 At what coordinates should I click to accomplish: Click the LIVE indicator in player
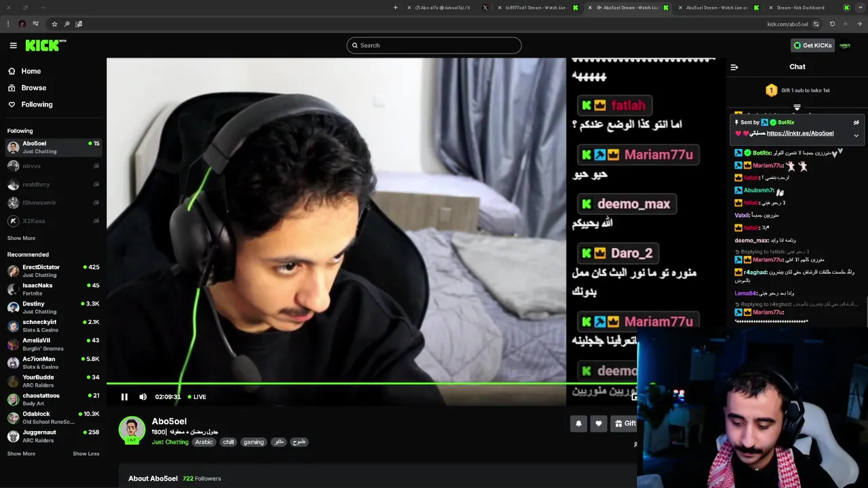(196, 397)
